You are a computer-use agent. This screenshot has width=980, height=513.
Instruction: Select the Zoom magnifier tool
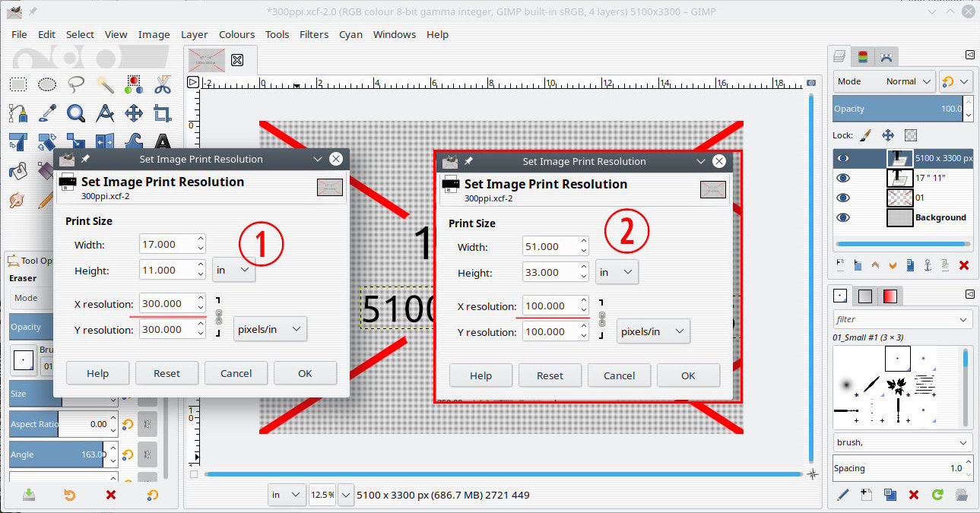click(x=76, y=113)
